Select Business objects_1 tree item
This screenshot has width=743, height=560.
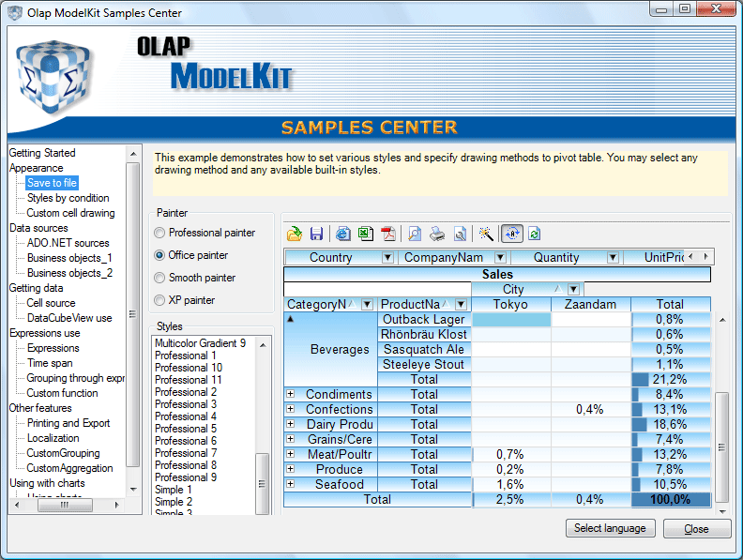point(69,258)
